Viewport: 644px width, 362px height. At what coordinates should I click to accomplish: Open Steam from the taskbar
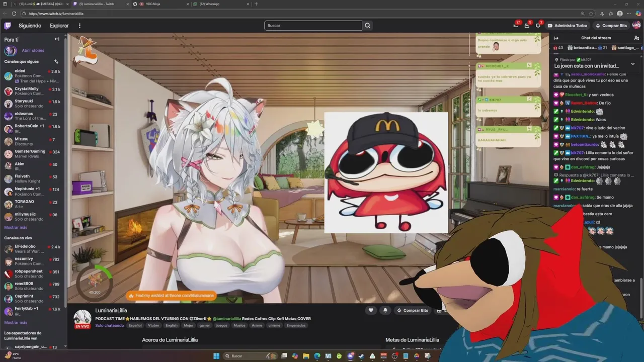pyautogui.click(x=361, y=356)
